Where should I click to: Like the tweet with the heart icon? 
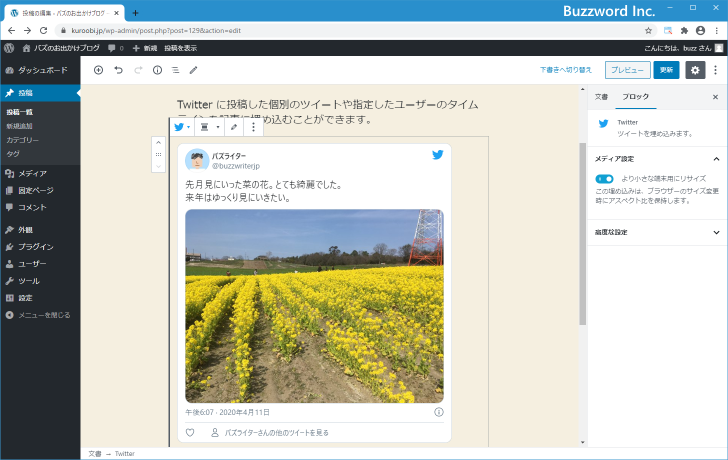[190, 433]
